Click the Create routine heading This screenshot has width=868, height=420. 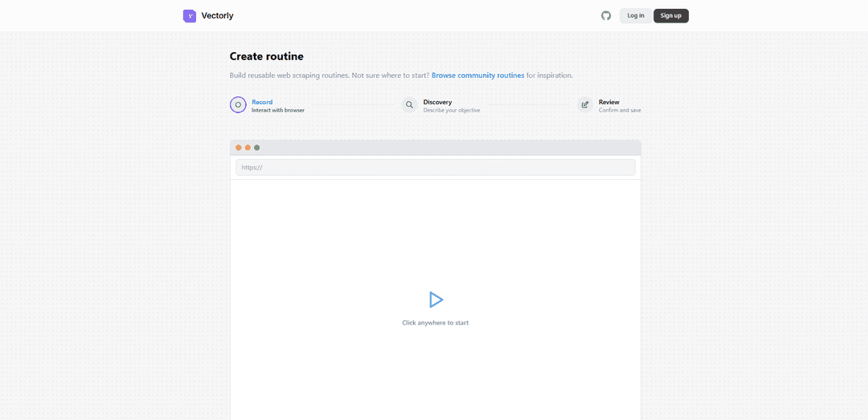pyautogui.click(x=267, y=56)
